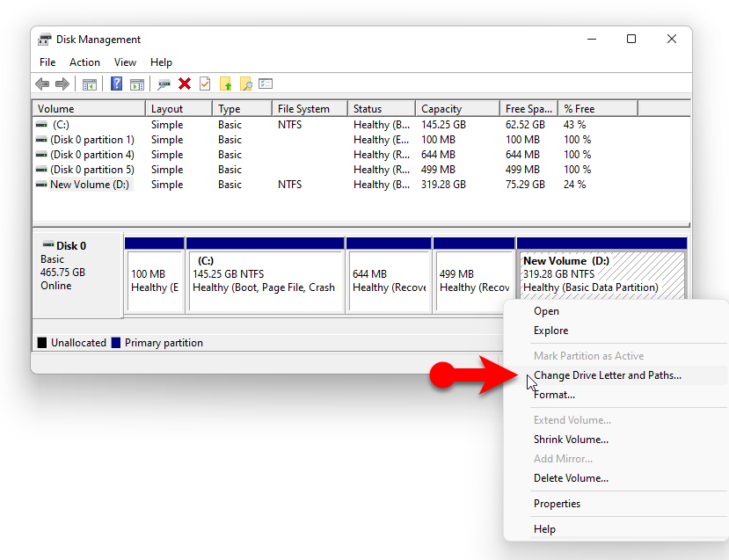Sort by Layout column header
This screenshot has height=560, width=729.
pos(179,109)
